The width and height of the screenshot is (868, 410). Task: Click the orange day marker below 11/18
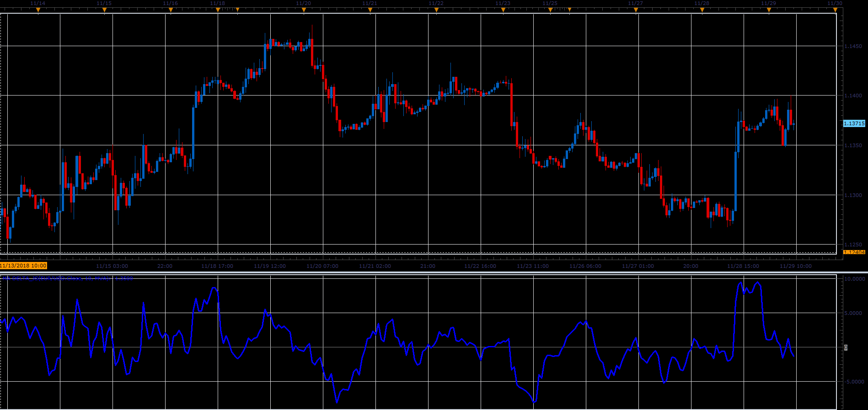pyautogui.click(x=218, y=10)
